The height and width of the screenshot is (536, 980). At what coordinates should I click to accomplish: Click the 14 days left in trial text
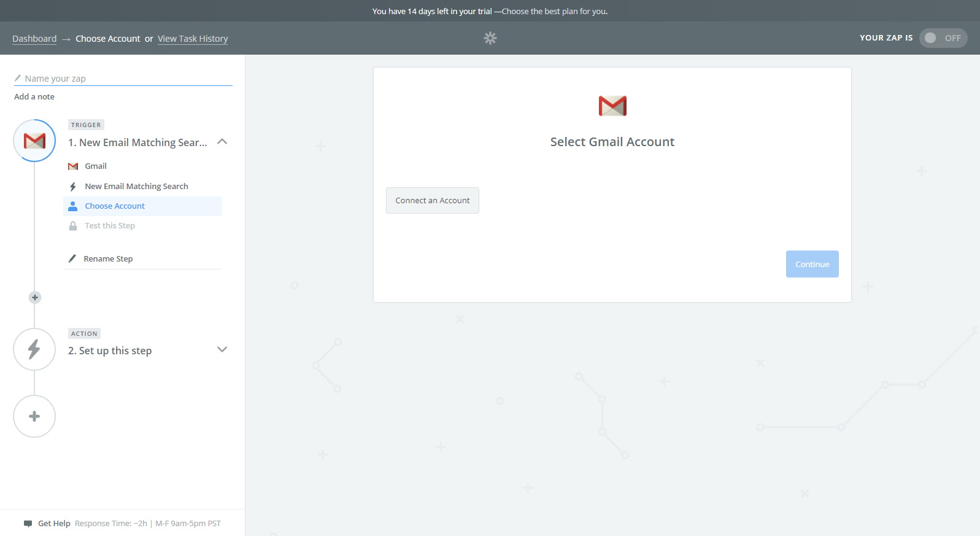tap(432, 11)
